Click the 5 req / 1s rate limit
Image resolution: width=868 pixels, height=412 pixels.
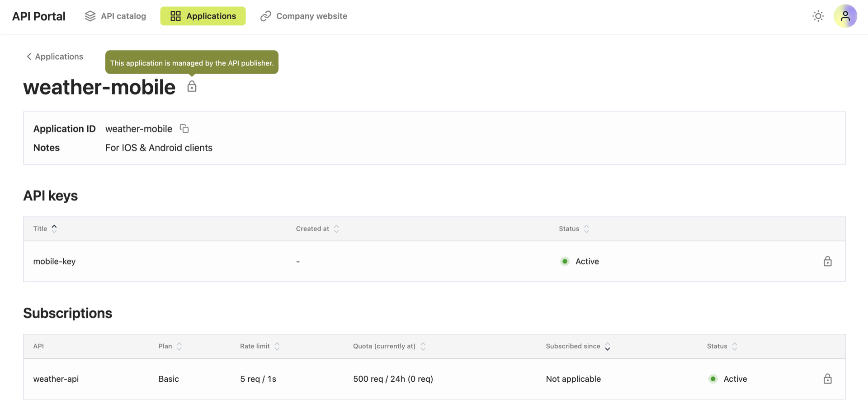coord(258,379)
